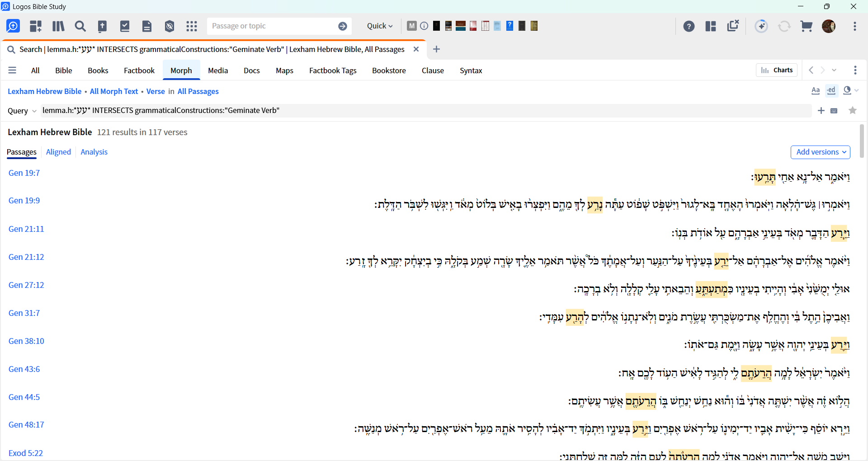Go back with the left chevron arrow
This screenshot has height=461, width=868.
point(811,70)
